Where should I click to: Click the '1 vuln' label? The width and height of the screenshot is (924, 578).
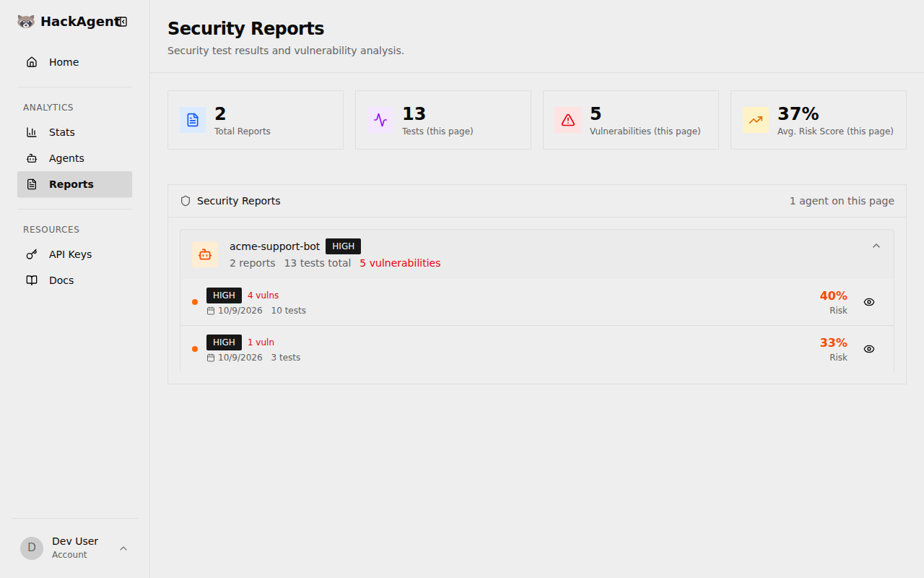[x=261, y=342]
